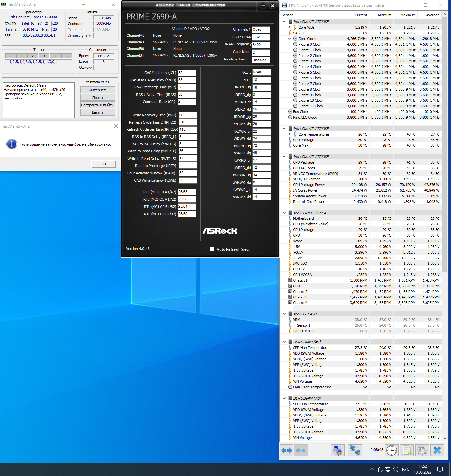Image resolution: width=451 pixels, height=476 pixels.
Task: Click the clock icon beside Bus Clock
Action: [290, 112]
